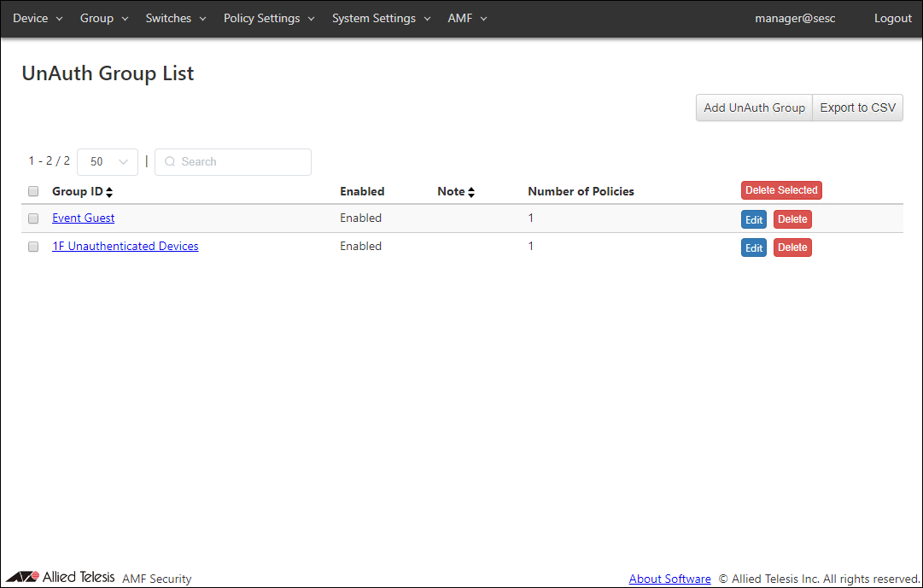This screenshot has height=588, width=923.
Task: Open the Event Guest group link
Action: pos(83,218)
